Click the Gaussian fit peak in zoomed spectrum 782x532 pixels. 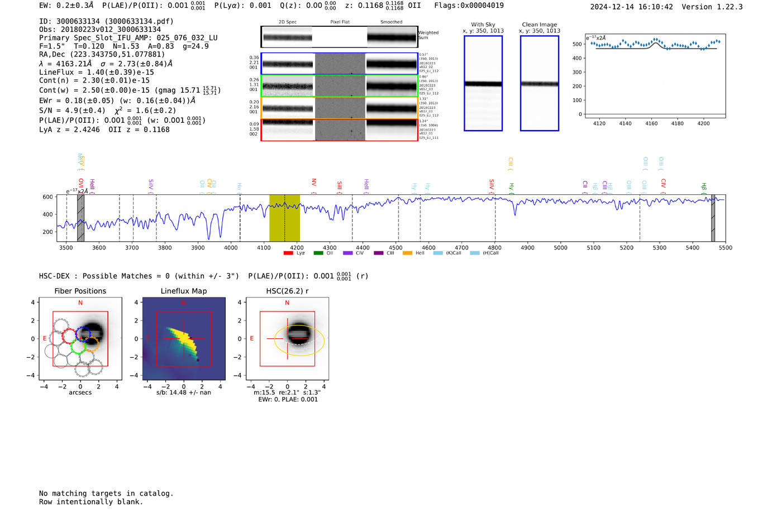pyautogui.click(x=657, y=42)
